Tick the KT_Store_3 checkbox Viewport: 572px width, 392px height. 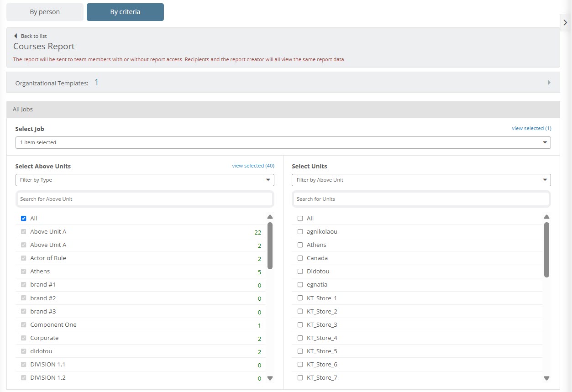point(300,325)
